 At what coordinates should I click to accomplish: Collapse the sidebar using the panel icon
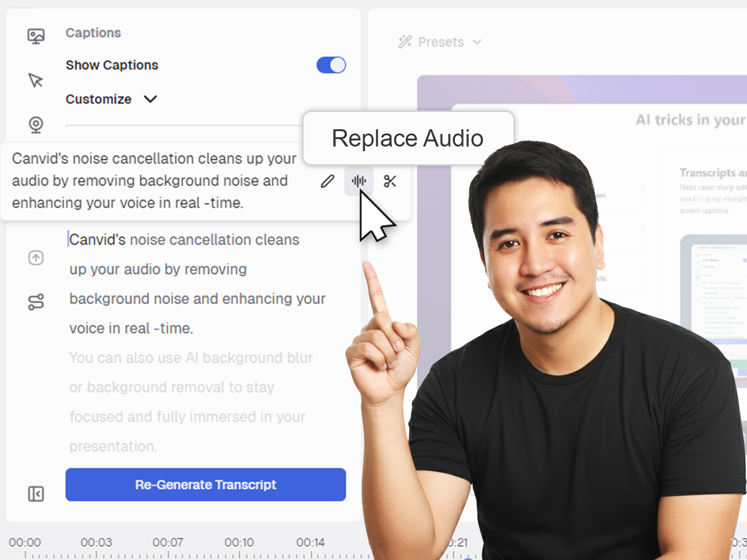[36, 494]
